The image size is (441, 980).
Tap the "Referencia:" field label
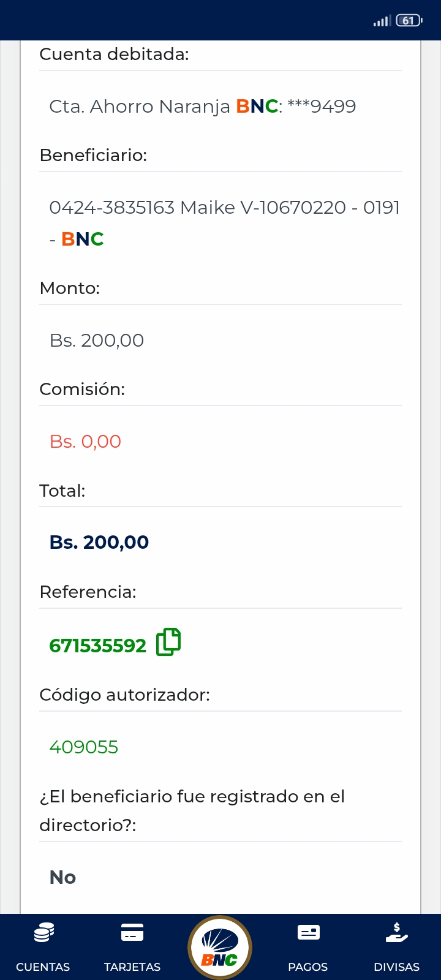click(88, 592)
